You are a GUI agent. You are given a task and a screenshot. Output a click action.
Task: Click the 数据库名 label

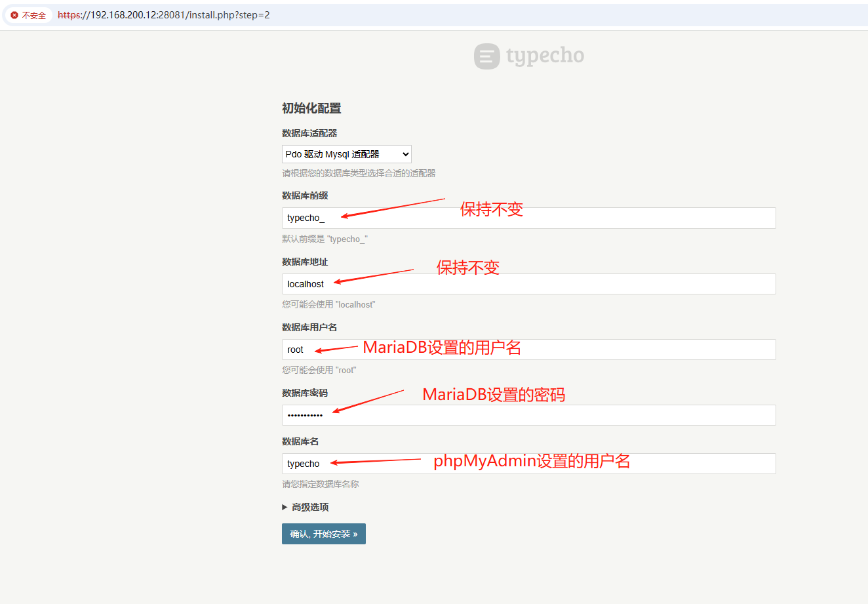[300, 441]
